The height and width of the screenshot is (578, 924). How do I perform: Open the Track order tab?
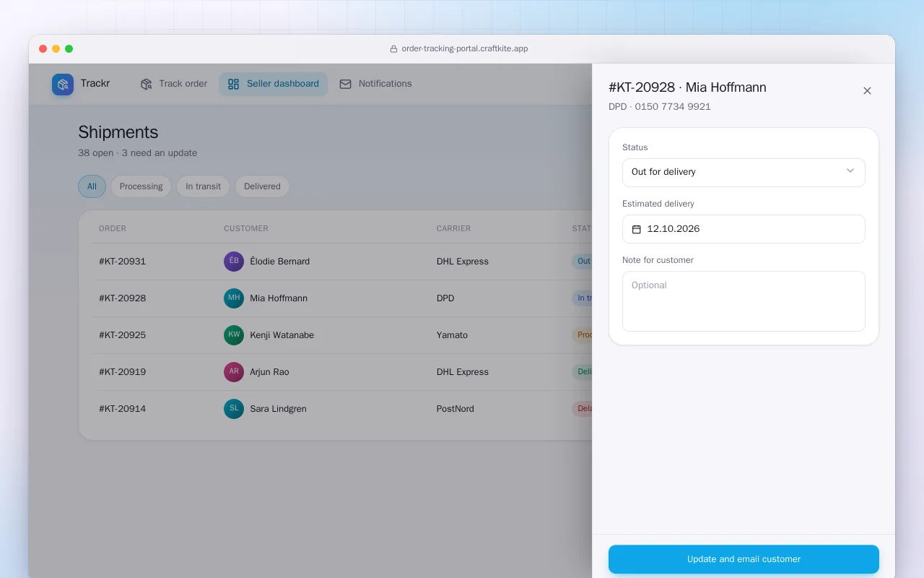point(174,84)
